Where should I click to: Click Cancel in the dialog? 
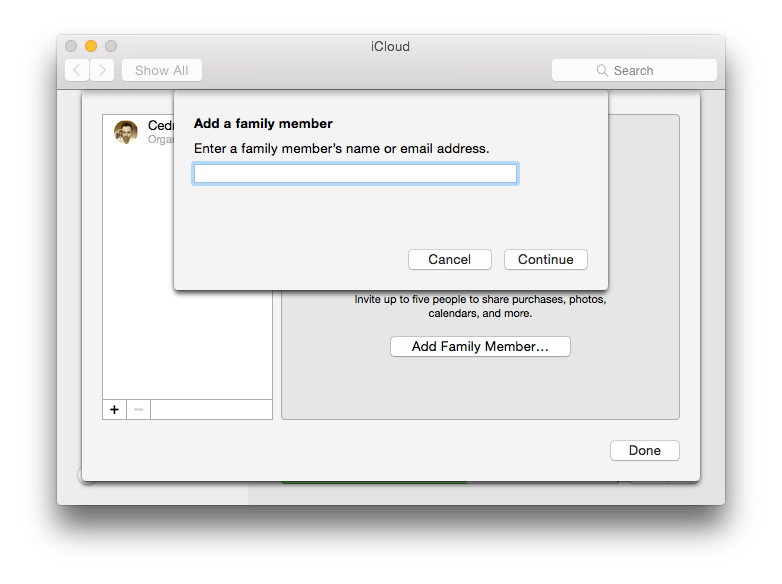click(449, 259)
